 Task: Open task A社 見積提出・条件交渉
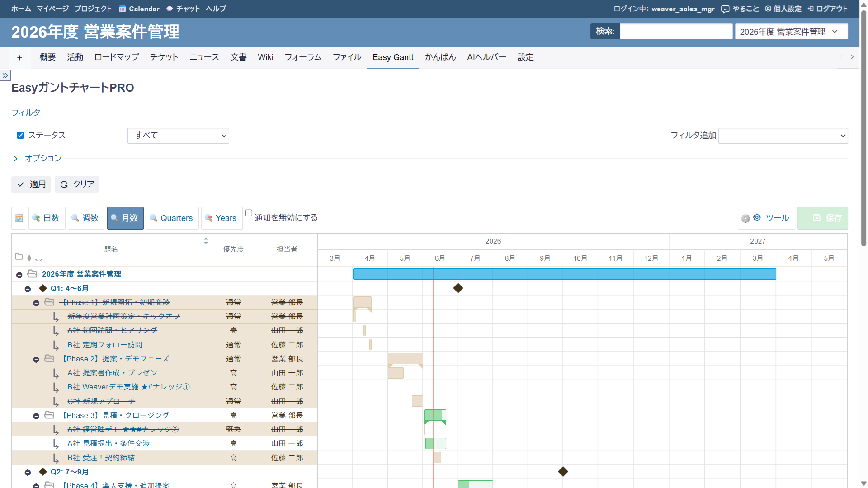108,443
